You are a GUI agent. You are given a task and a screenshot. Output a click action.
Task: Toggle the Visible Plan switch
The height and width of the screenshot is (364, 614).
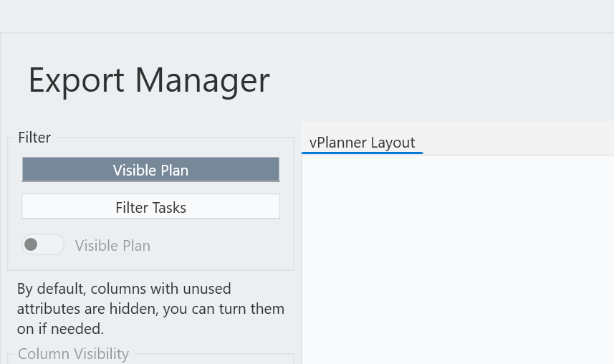pyautogui.click(x=42, y=245)
